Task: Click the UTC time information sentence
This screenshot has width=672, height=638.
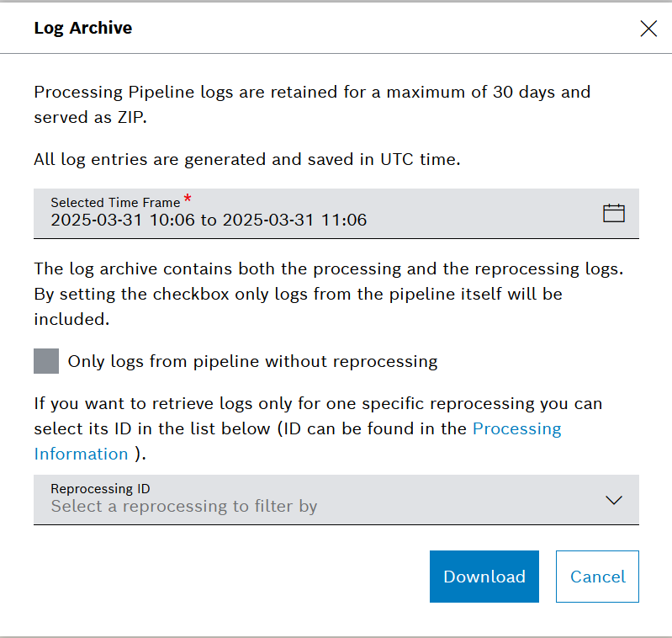Action: (247, 159)
